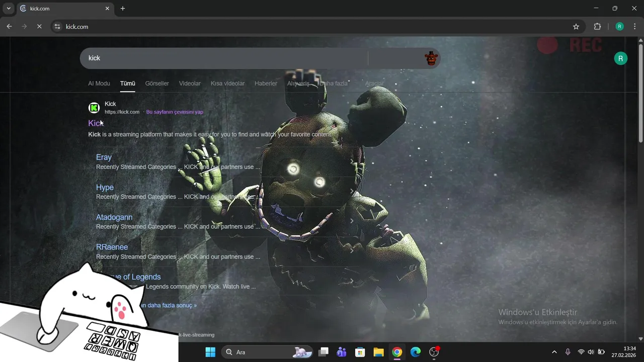Click the Freddy search icon in search bar
This screenshot has width=644, height=362.
pyautogui.click(x=431, y=58)
